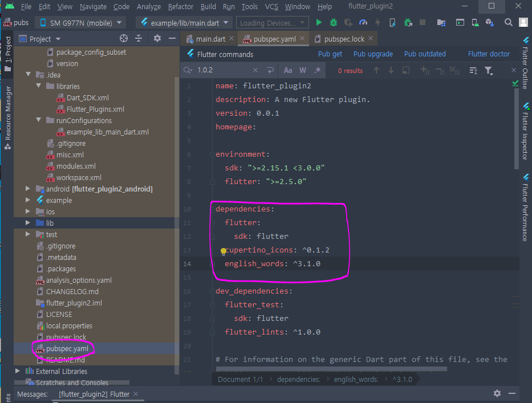This screenshot has width=532, height=403.
Task: Click Pub upgrade link
Action: [373, 54]
